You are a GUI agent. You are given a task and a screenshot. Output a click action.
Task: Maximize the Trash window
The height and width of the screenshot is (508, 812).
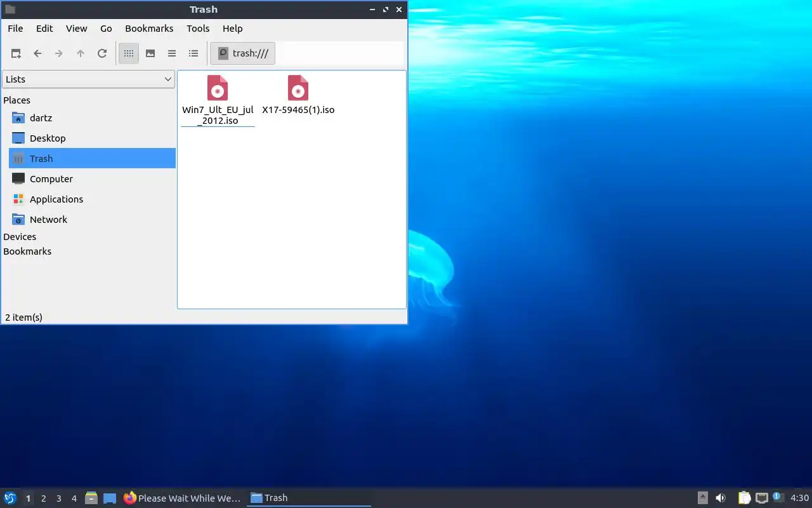(386, 10)
